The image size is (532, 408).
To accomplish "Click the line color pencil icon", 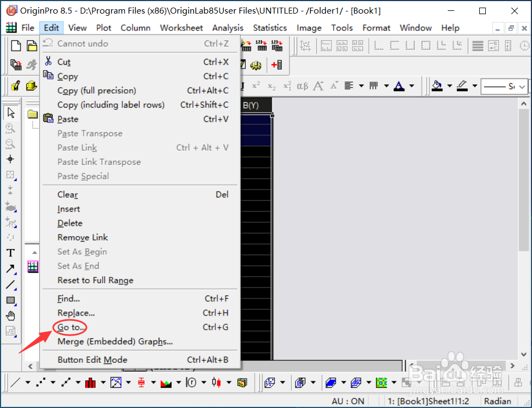I will click(x=462, y=86).
